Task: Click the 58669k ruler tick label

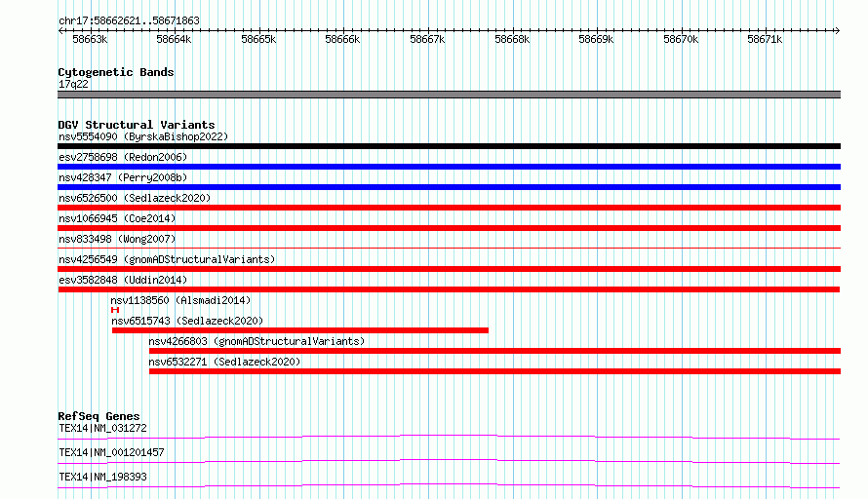Action: [596, 39]
